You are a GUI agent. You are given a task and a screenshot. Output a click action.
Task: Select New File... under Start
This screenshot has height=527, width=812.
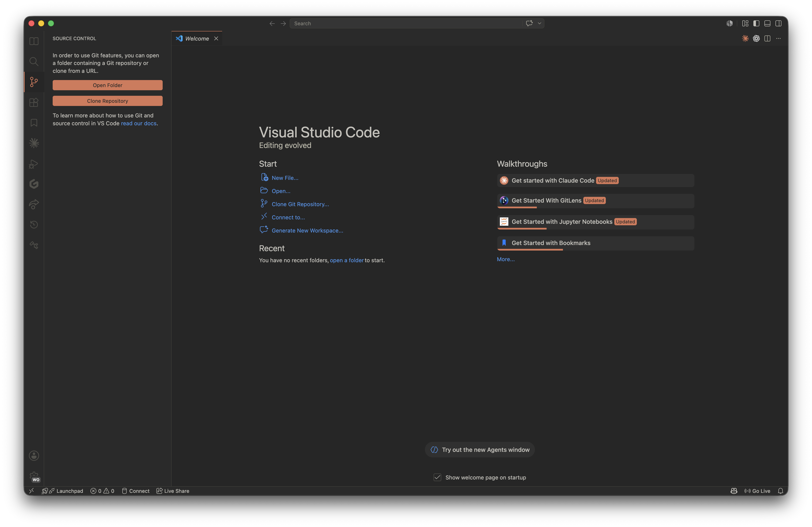pyautogui.click(x=279, y=178)
